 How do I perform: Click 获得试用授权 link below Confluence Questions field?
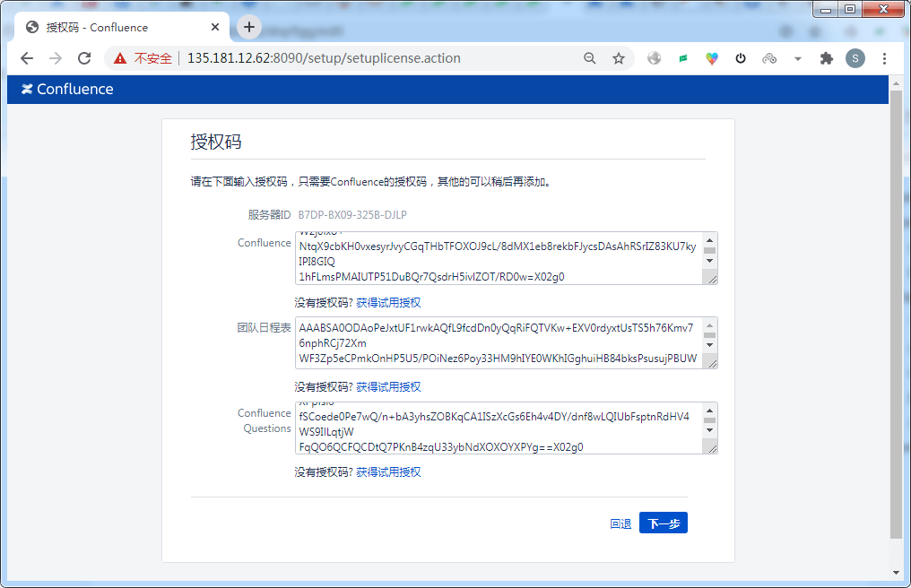(388, 471)
